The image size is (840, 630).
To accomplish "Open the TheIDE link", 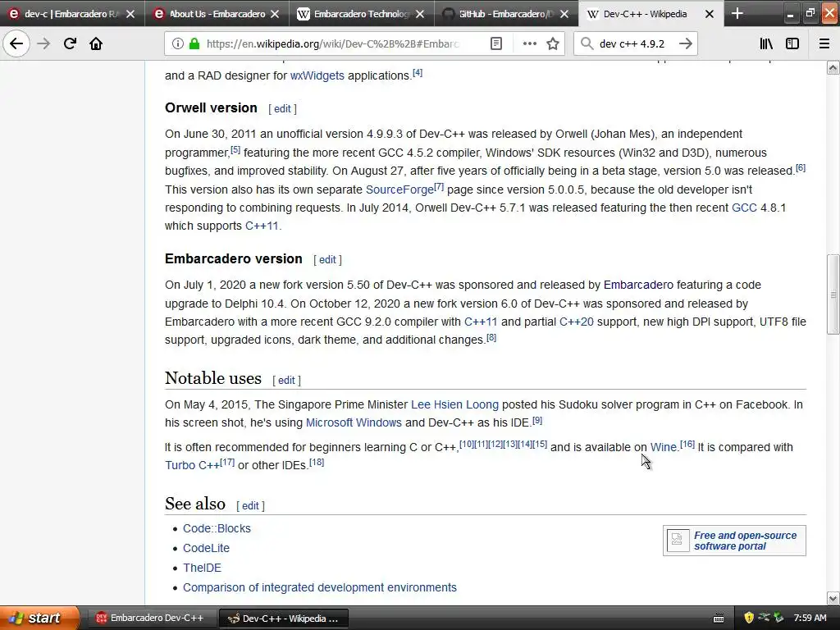I will click(202, 568).
